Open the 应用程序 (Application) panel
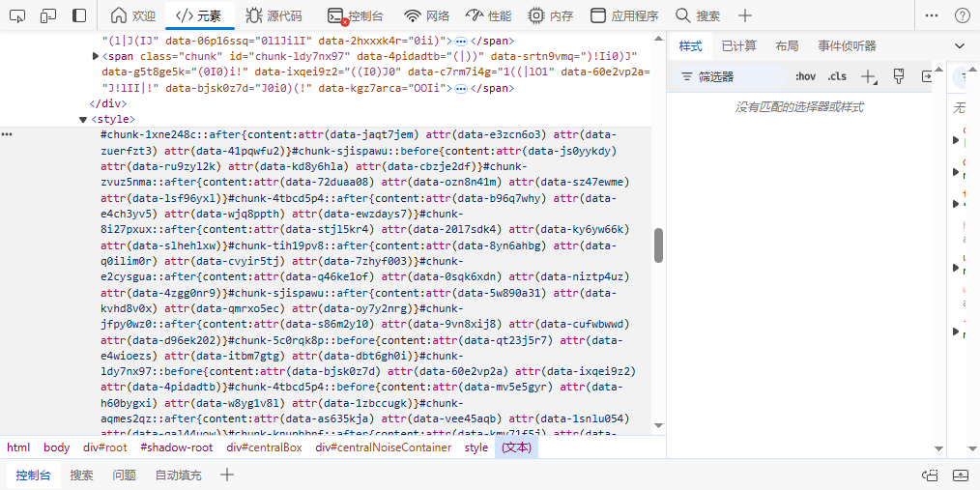980x490 pixels. [624, 15]
